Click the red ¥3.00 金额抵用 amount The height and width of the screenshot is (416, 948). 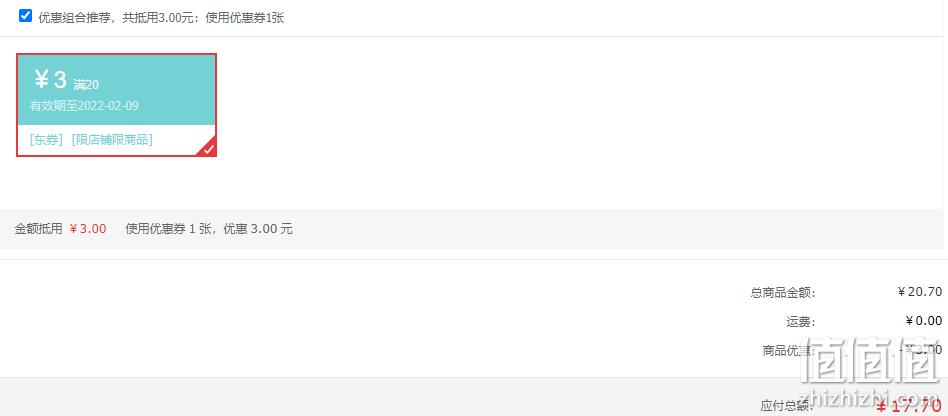pyautogui.click(x=88, y=229)
